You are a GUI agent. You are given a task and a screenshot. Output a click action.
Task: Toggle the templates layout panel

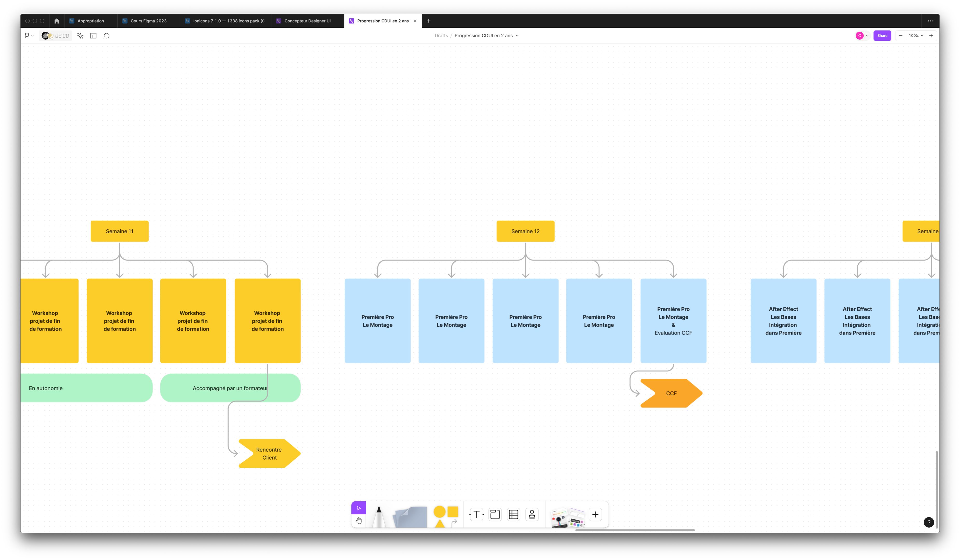(x=93, y=36)
